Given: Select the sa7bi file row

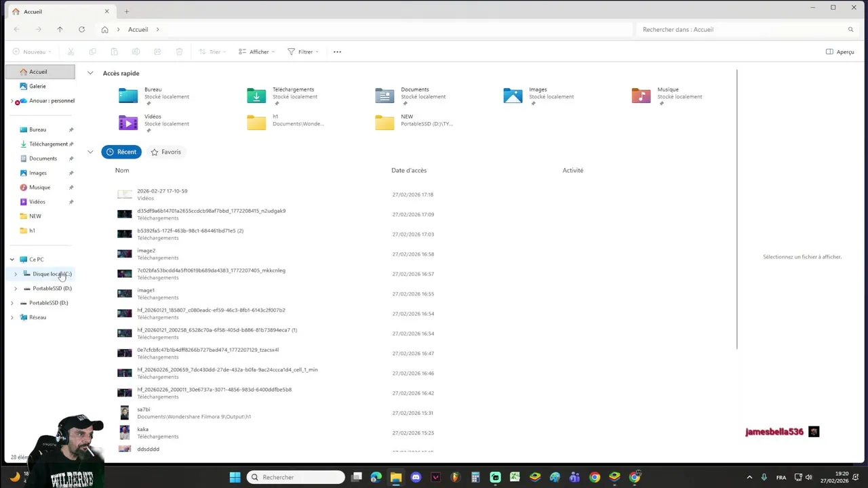Looking at the screenshot, I should coord(420,413).
